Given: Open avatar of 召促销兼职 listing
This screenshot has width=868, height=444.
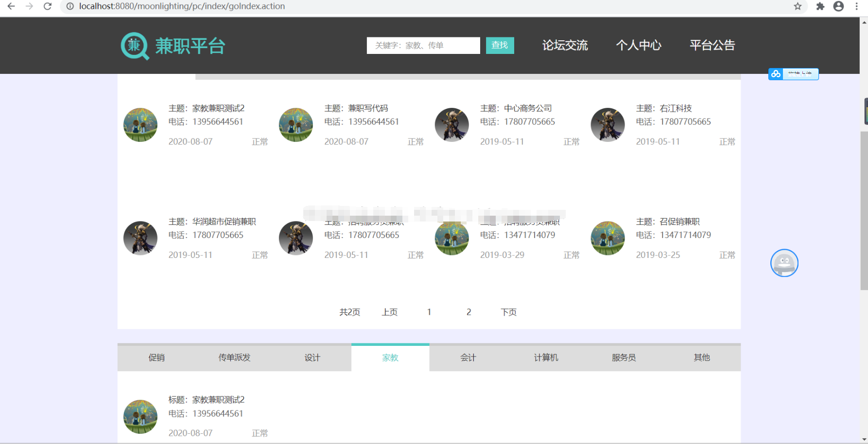Looking at the screenshot, I should 608,238.
